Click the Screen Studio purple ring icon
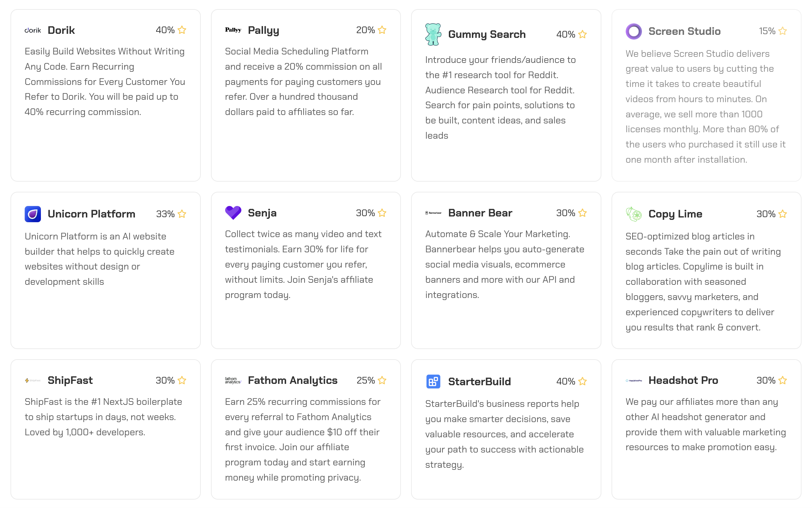Screen dimensions: 812x508 click(x=634, y=31)
